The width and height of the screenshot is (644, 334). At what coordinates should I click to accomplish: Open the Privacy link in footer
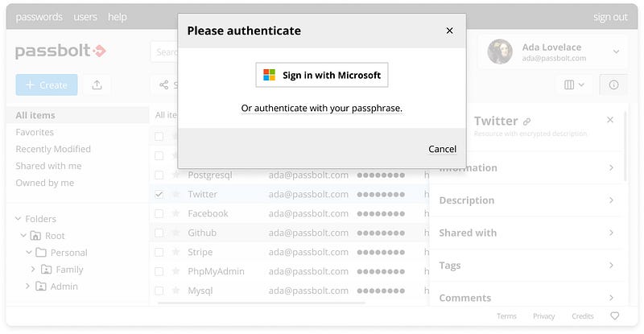pos(544,316)
